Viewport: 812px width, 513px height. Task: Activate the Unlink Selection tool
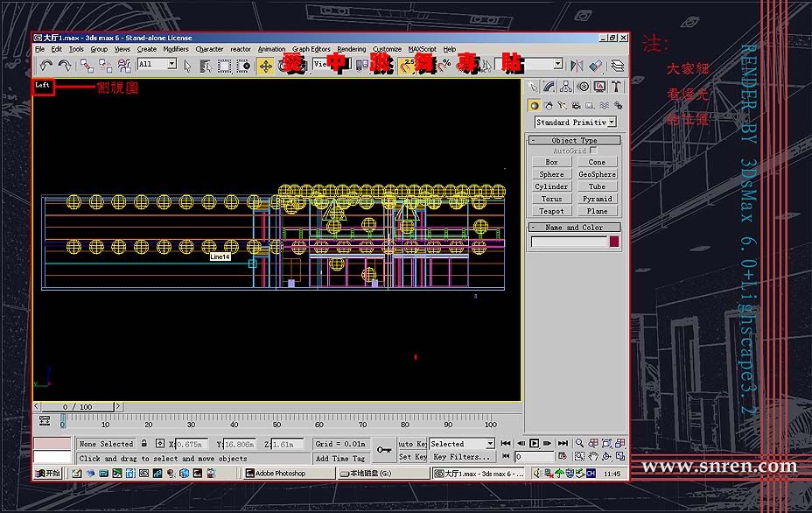[105, 66]
